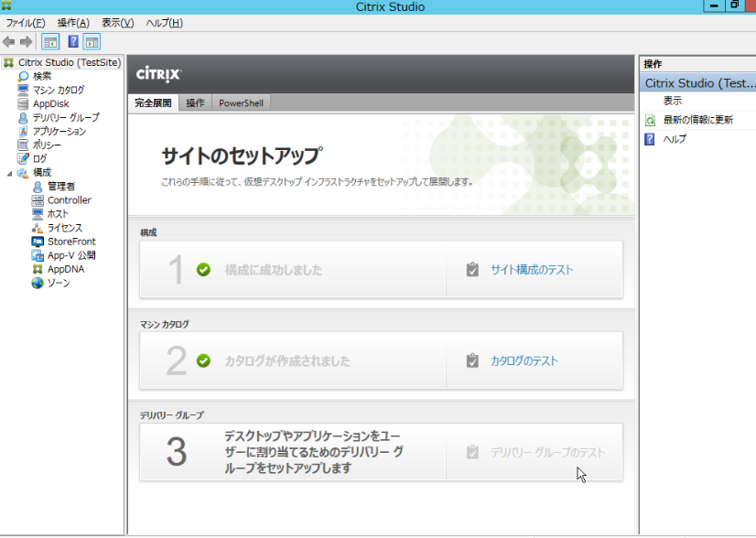Click the App-V 公開 icon

(38, 255)
